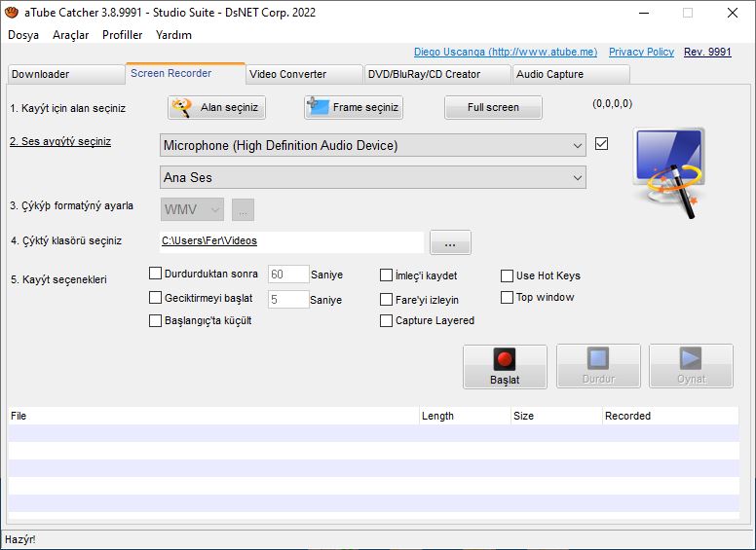The image size is (756, 550).
Task: Enable Başlangıç'ta küçült checkbox
Action: [x=155, y=321]
